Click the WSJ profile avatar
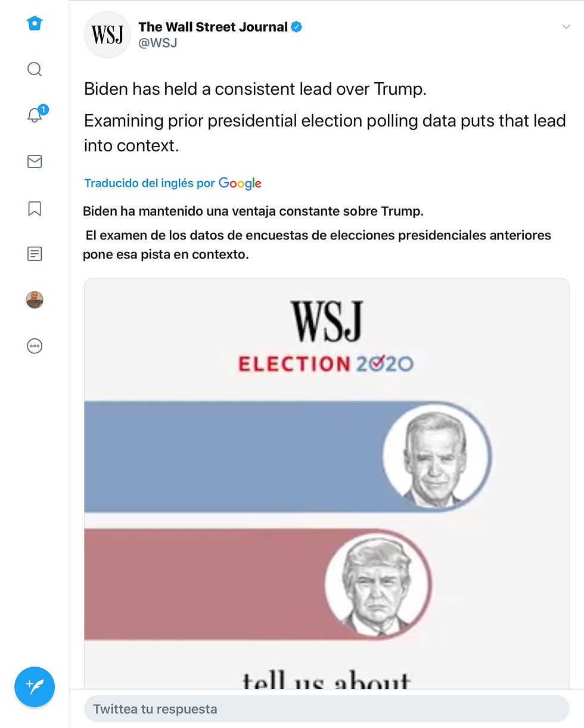Screen dimensions: 584x728 point(107,35)
